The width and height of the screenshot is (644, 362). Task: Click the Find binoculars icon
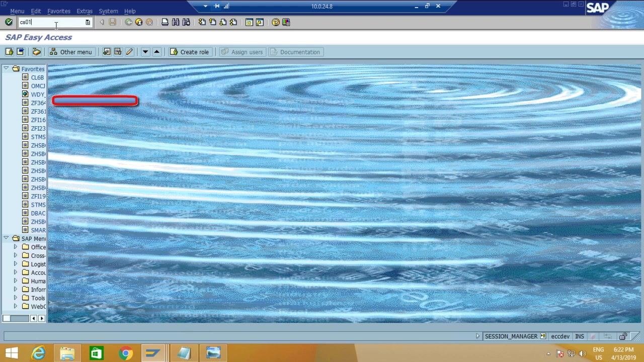point(176,22)
